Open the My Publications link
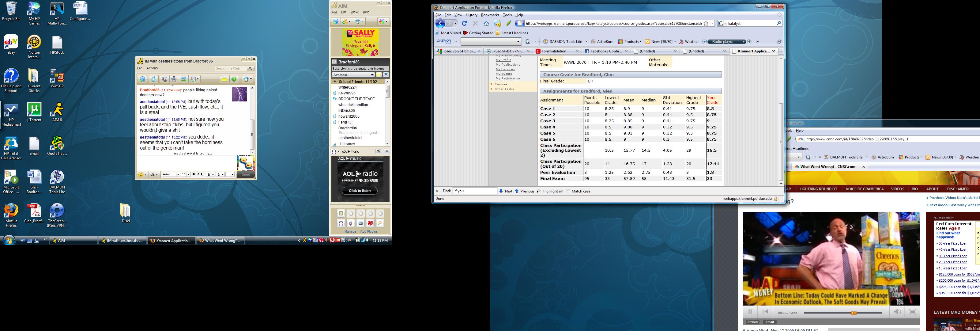The image size is (980, 331). [x=508, y=65]
